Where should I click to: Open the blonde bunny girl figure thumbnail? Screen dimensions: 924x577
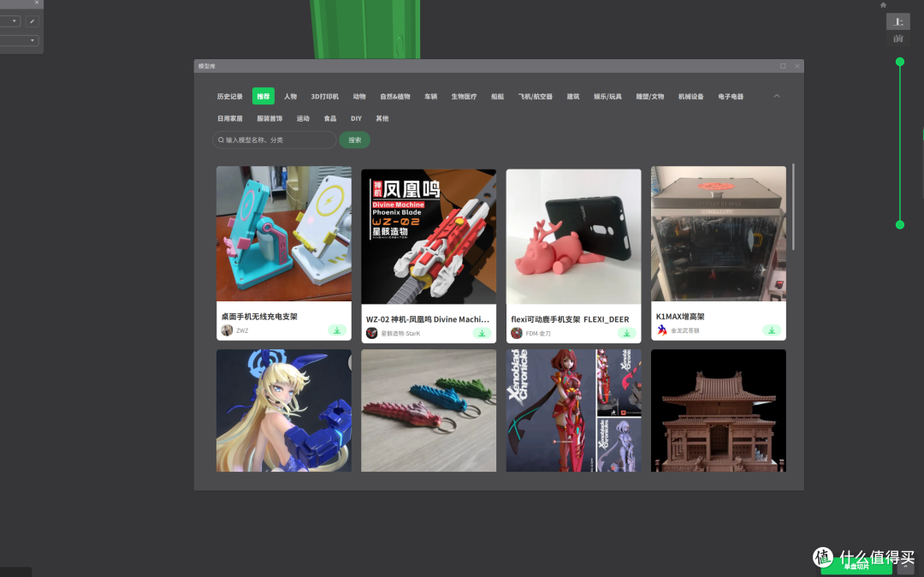[284, 410]
